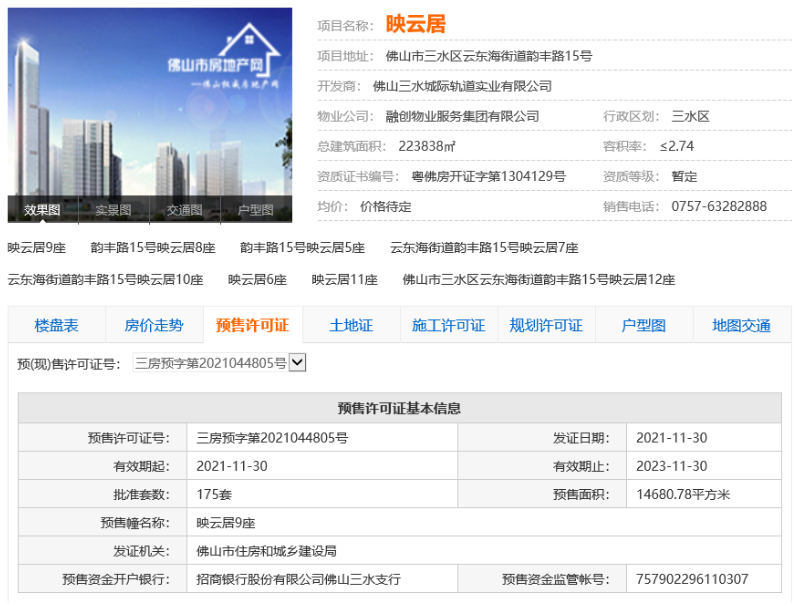Show the 户型图 image under photo
This screenshot has height=605, width=797.
(256, 210)
